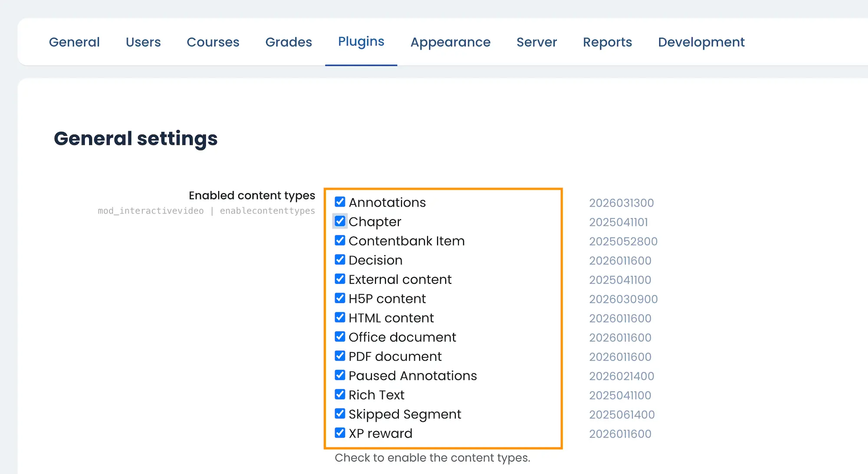Screen dimensions: 868x474
Task: Go to the Grades tab
Action: click(289, 42)
